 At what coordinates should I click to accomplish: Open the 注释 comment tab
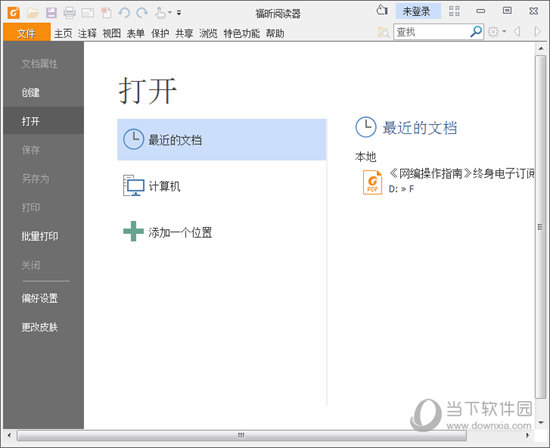(x=87, y=34)
